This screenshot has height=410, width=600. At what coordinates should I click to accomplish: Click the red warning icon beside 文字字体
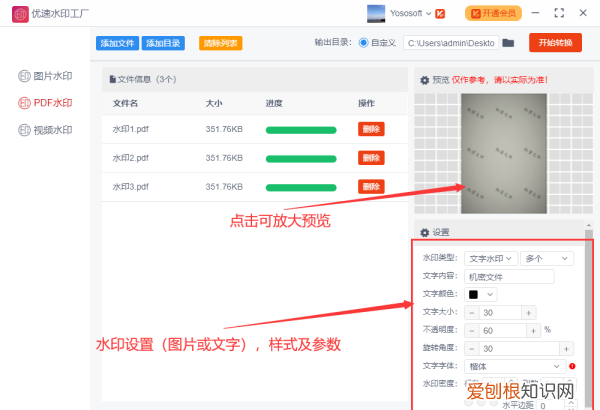[572, 366]
